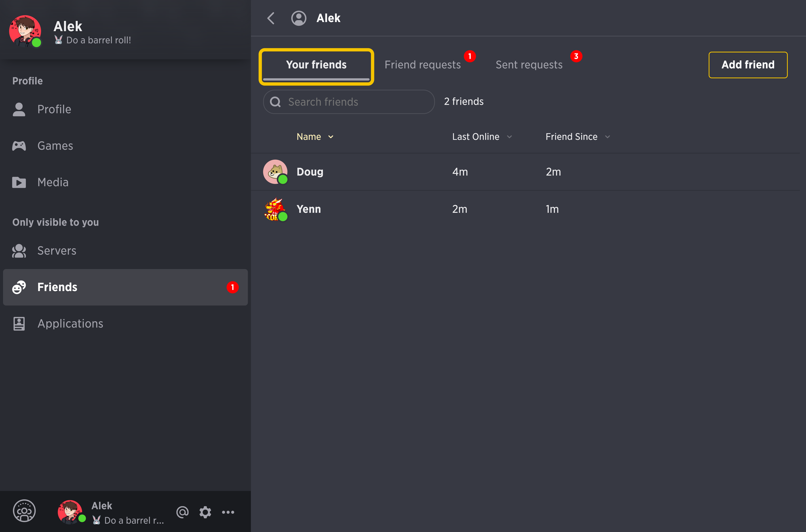Click the Games controller icon
The width and height of the screenshot is (806, 532).
19,146
